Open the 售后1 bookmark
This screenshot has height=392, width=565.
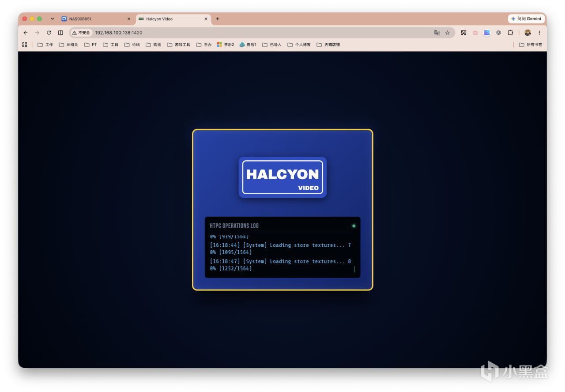click(248, 45)
